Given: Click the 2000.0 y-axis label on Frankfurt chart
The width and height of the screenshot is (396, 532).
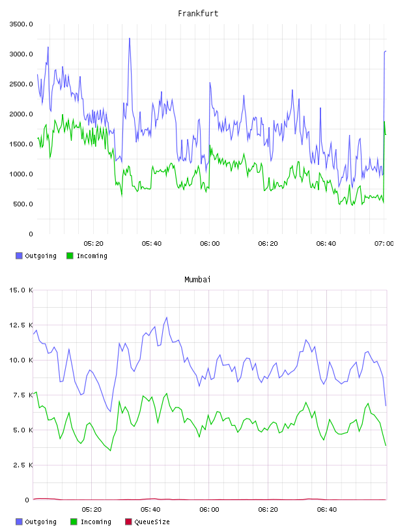Looking at the screenshot, I should 21,114.
